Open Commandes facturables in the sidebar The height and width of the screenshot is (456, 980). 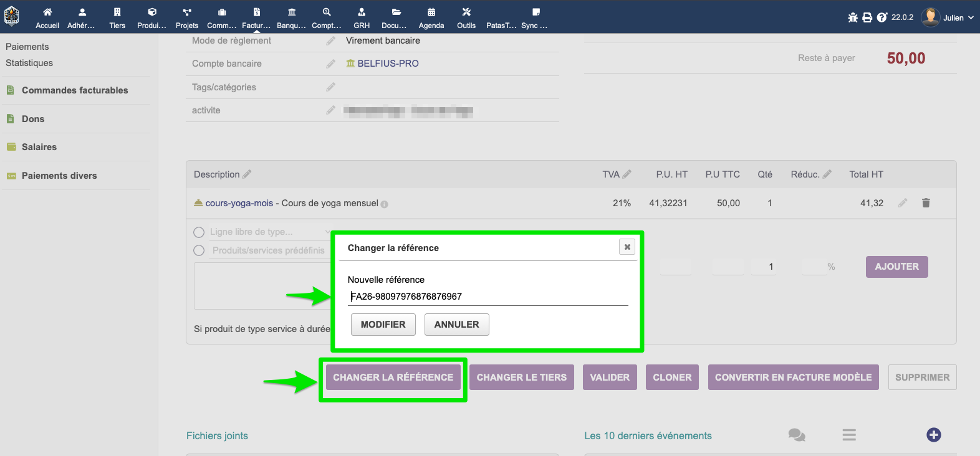click(75, 90)
